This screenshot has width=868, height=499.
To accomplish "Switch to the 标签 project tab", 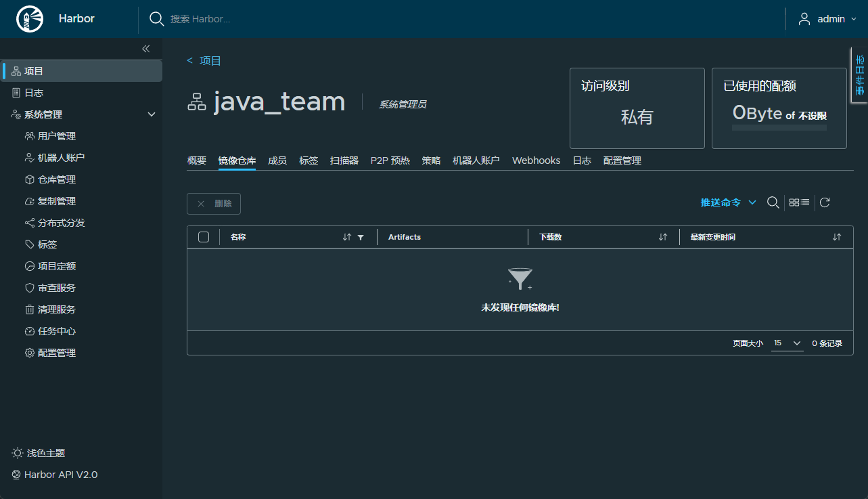I will point(309,160).
